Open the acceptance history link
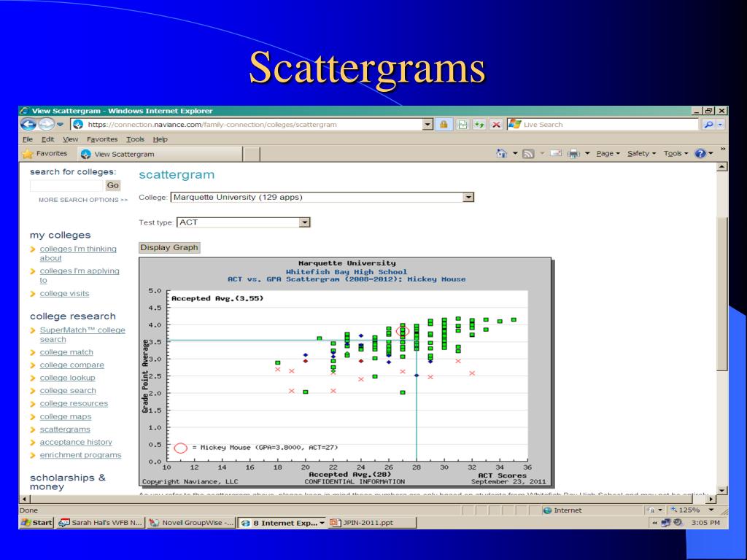Image resolution: width=747 pixels, height=560 pixels. [76, 442]
